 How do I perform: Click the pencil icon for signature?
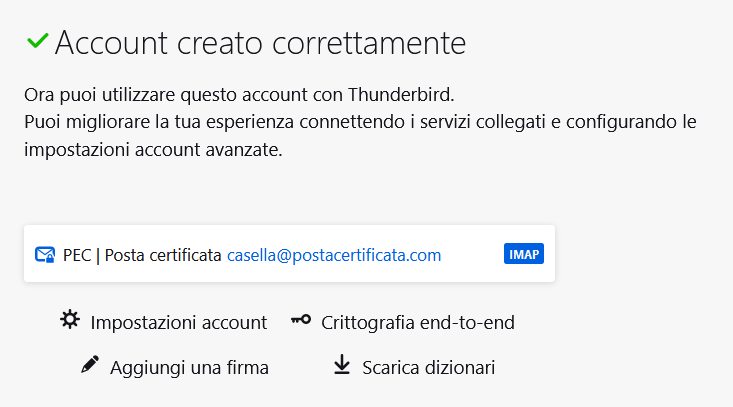pyautogui.click(x=90, y=364)
